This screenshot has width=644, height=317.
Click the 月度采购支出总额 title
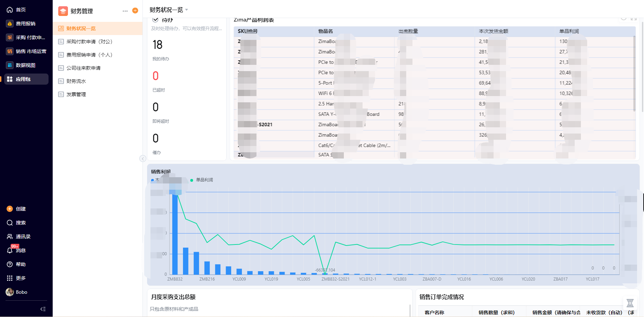point(173,297)
